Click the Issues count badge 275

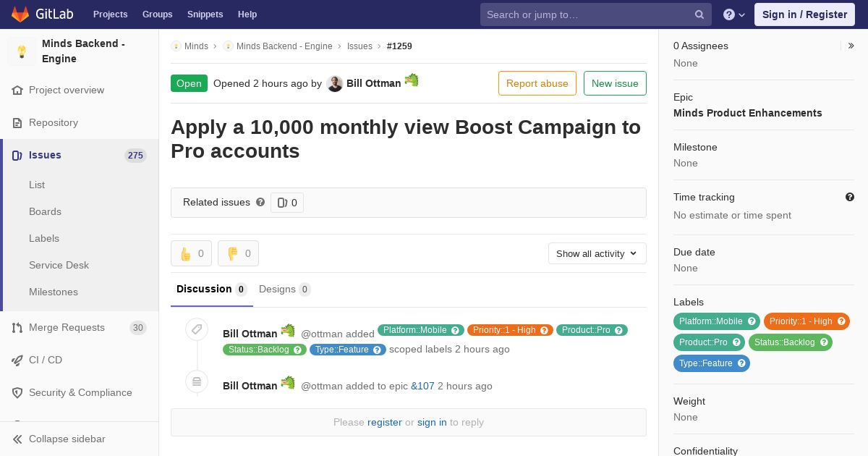point(135,156)
